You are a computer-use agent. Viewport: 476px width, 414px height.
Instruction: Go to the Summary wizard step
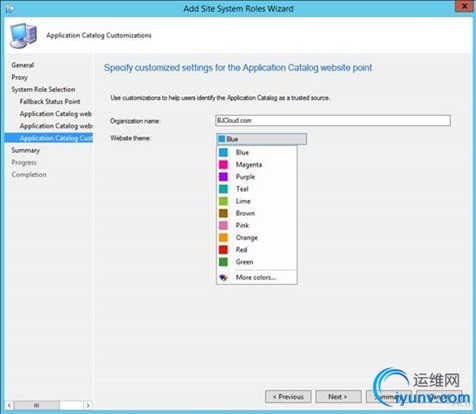26,150
